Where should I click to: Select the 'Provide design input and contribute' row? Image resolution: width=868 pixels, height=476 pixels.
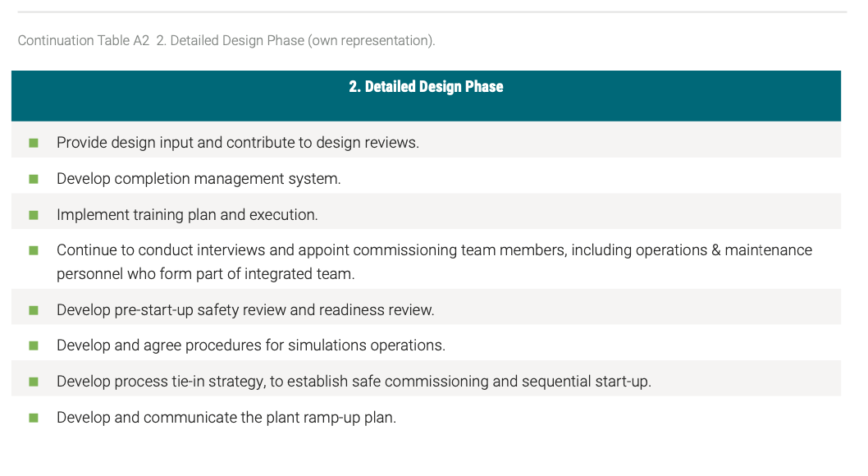[x=427, y=140]
